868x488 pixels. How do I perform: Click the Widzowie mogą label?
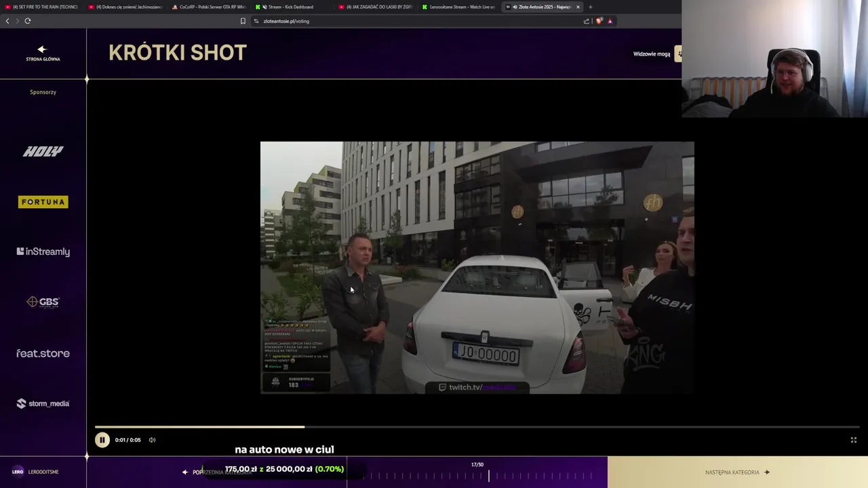[x=652, y=54]
